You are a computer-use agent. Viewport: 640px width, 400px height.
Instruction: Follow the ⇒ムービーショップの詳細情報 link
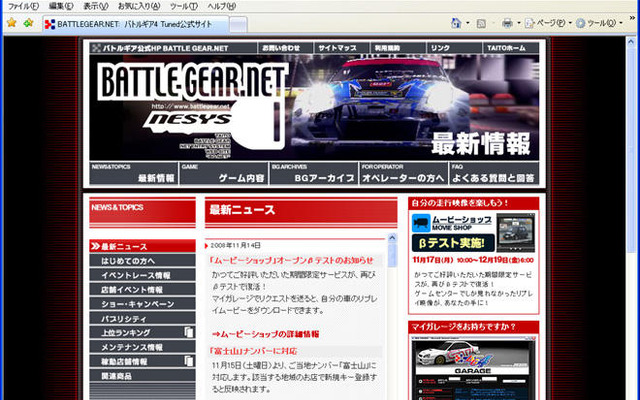tap(265, 334)
